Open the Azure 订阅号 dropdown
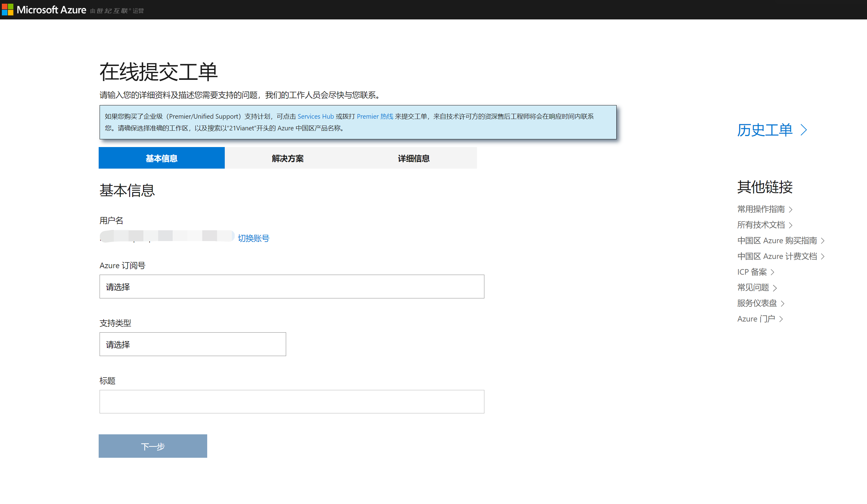This screenshot has height=504, width=867. pyautogui.click(x=291, y=287)
